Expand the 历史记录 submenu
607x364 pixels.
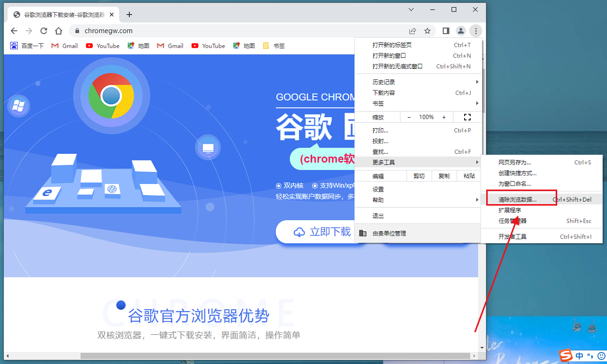418,82
